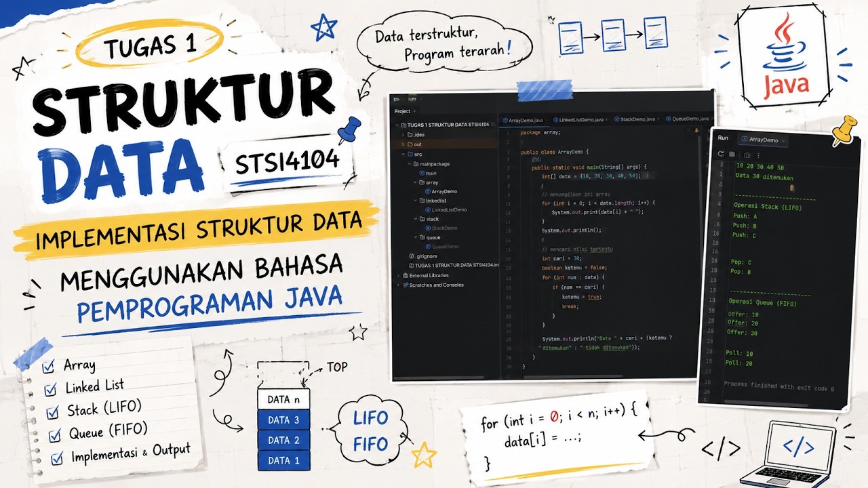Screen dimensions: 868x488
Task: Click the main class icon under mainpackage
Action: pos(421,173)
